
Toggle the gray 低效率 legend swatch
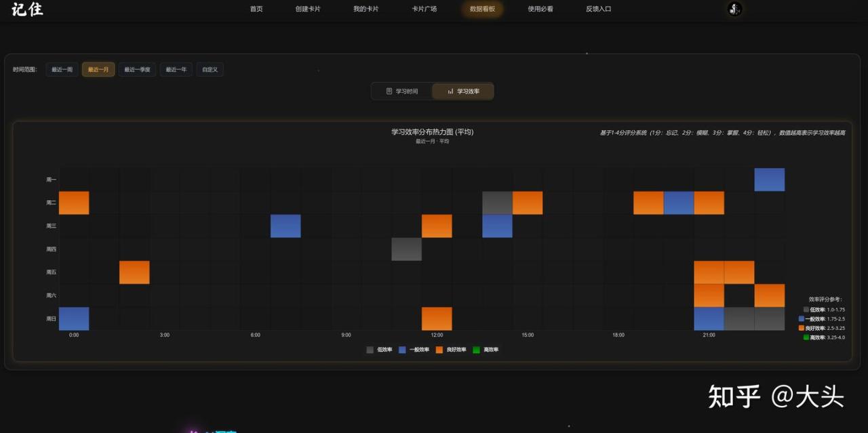coord(370,350)
